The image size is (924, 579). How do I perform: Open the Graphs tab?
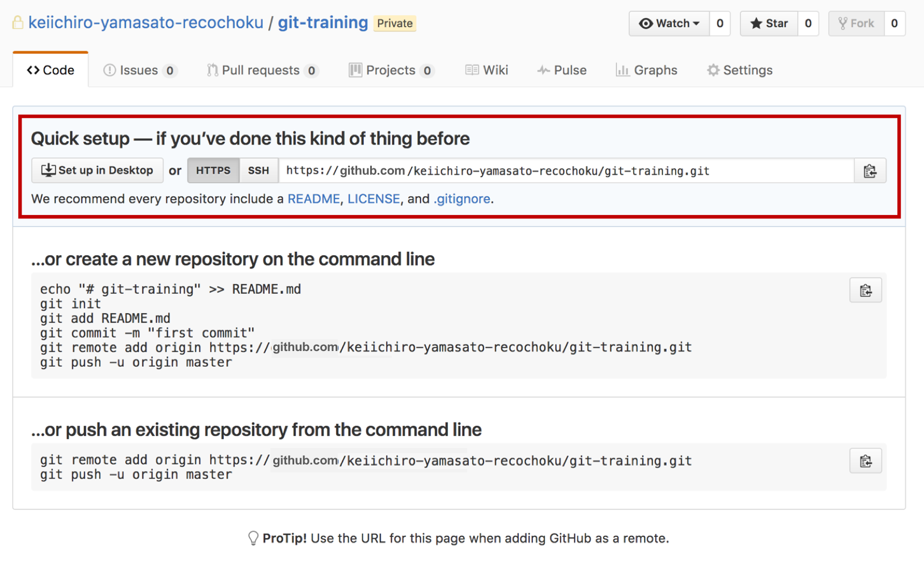coord(646,70)
